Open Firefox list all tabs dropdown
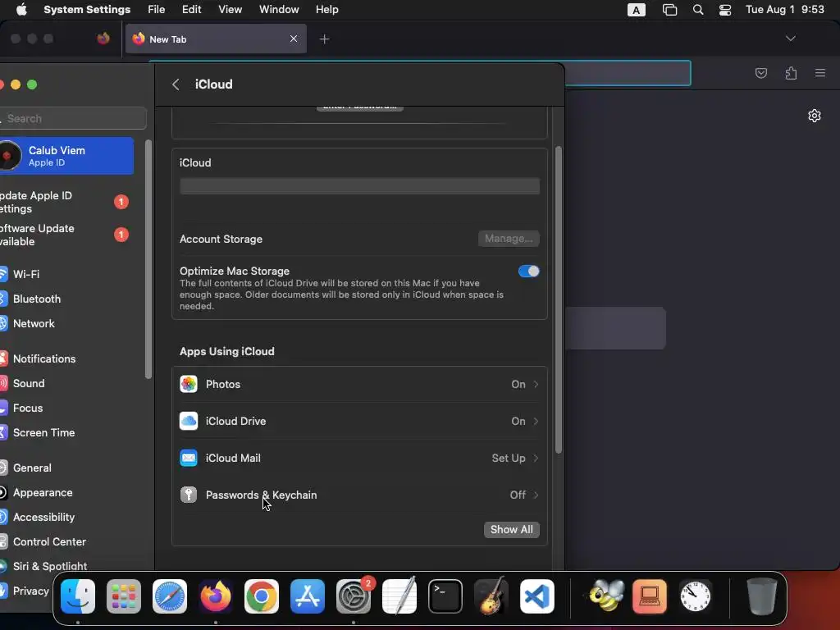 [790, 39]
